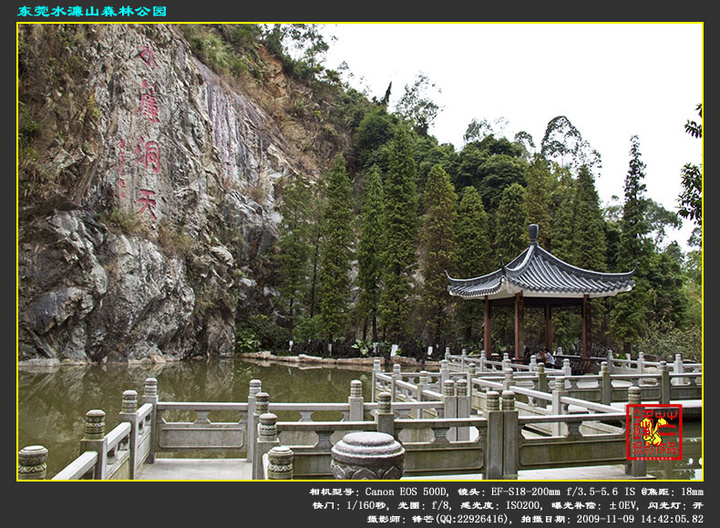Click the photographer QQ number 22926416
Screen dimensions: 720x528
tap(480, 519)
